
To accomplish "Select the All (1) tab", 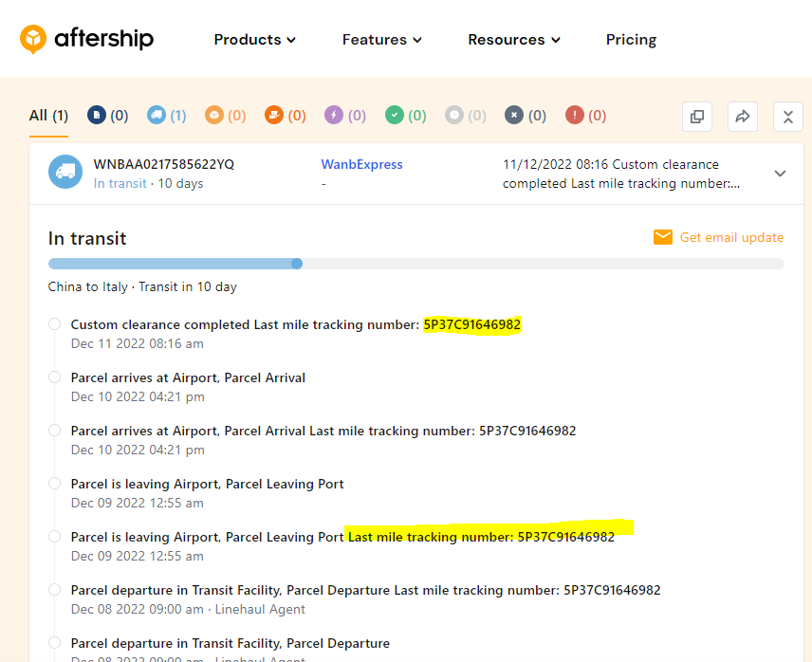I will coord(48,116).
